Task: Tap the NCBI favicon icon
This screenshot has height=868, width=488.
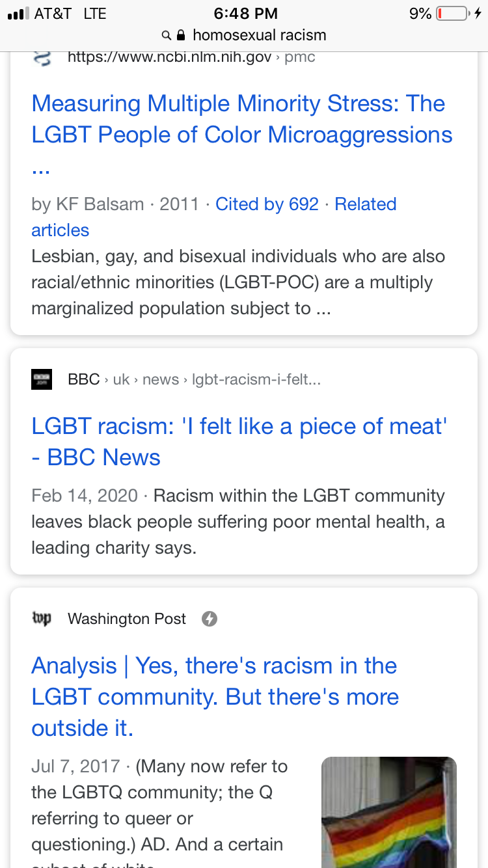Action: (x=42, y=57)
